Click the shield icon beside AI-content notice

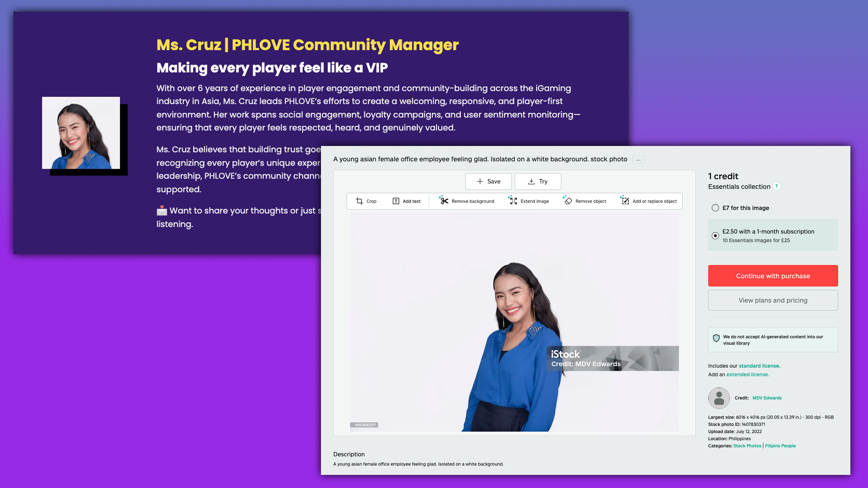point(716,338)
